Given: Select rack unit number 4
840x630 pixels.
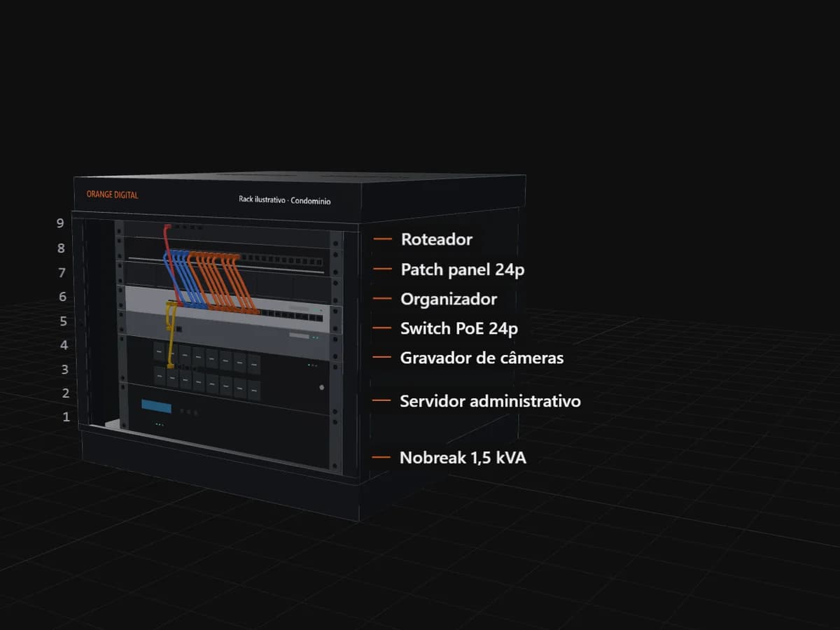Looking at the screenshot, I should coord(64,345).
